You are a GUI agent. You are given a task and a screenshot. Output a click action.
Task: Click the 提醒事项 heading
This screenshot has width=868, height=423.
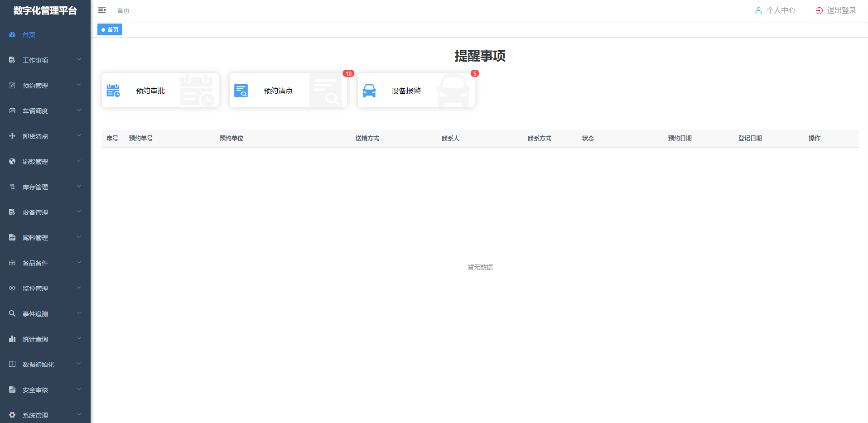pyautogui.click(x=480, y=56)
